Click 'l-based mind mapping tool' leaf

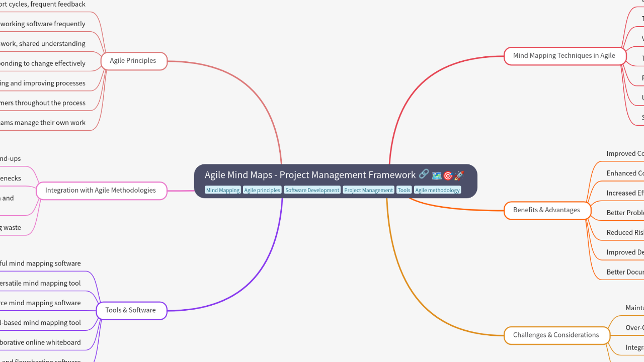click(x=40, y=323)
